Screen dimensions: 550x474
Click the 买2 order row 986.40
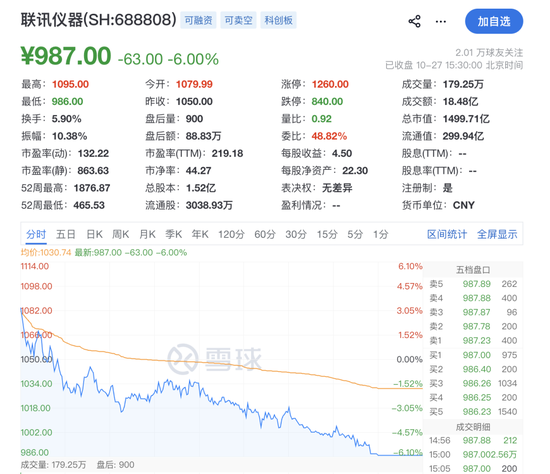click(473, 369)
